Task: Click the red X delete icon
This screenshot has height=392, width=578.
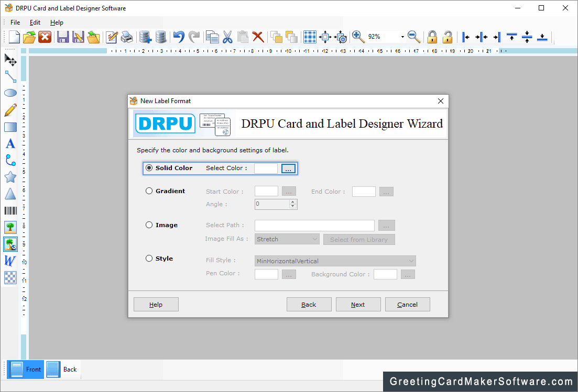Action: pos(258,37)
